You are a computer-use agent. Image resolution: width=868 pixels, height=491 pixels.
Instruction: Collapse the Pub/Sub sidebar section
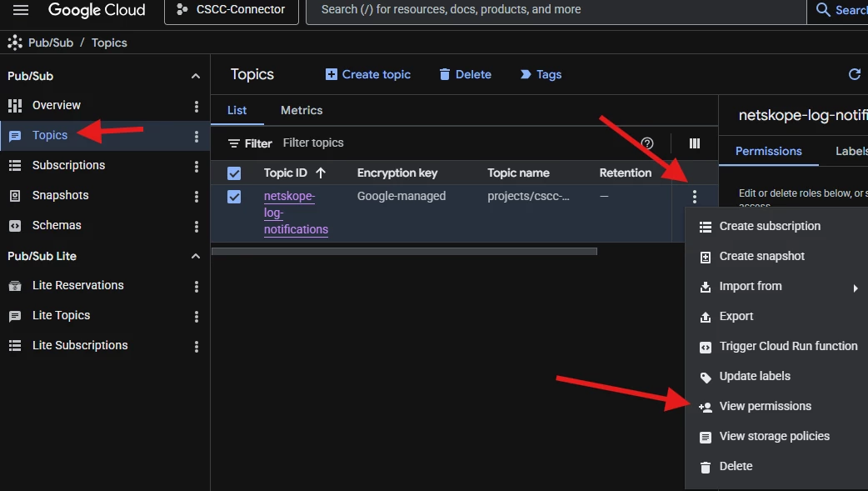196,76
